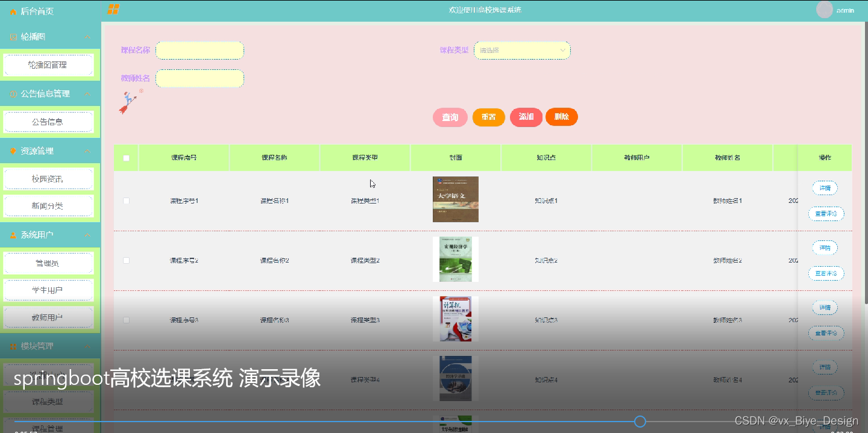This screenshot has height=433, width=868.
Task: Open 课程类型 menu item in sidebar
Action: (x=48, y=402)
